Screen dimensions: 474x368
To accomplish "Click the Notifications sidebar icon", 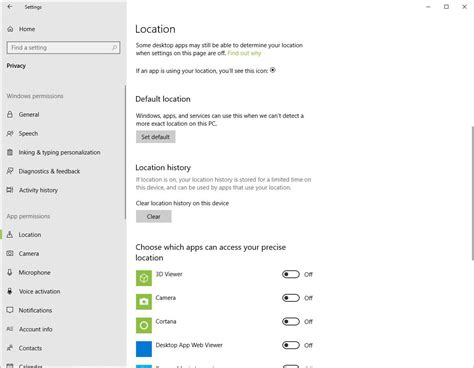I will [x=10, y=310].
